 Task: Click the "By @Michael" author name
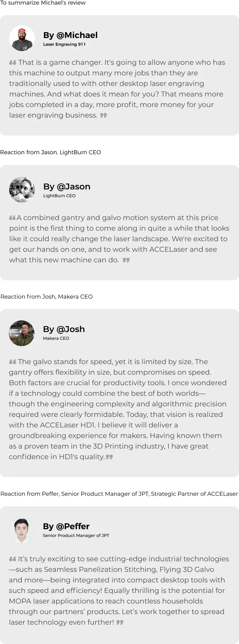pos(70,35)
